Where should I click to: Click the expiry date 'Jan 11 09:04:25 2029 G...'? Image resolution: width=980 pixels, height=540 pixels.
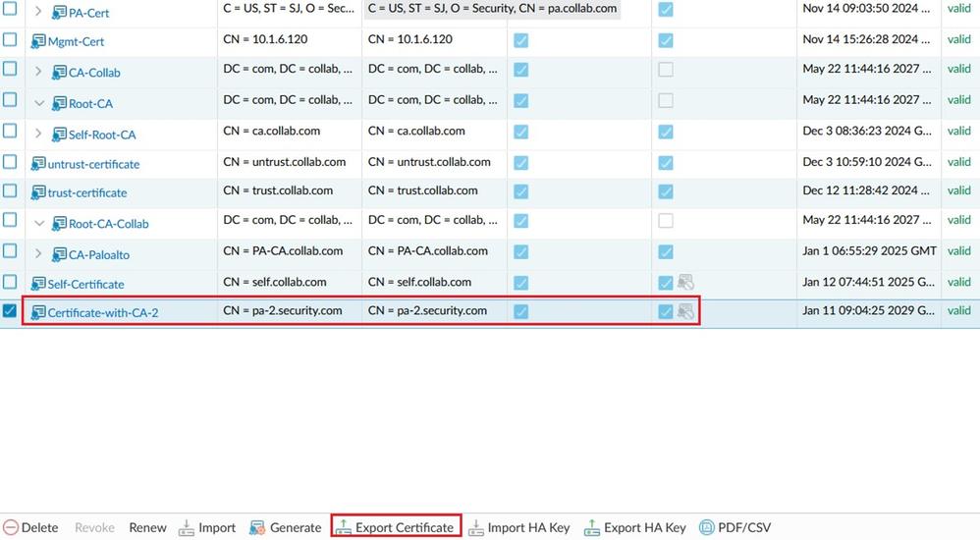pyautogui.click(x=869, y=310)
